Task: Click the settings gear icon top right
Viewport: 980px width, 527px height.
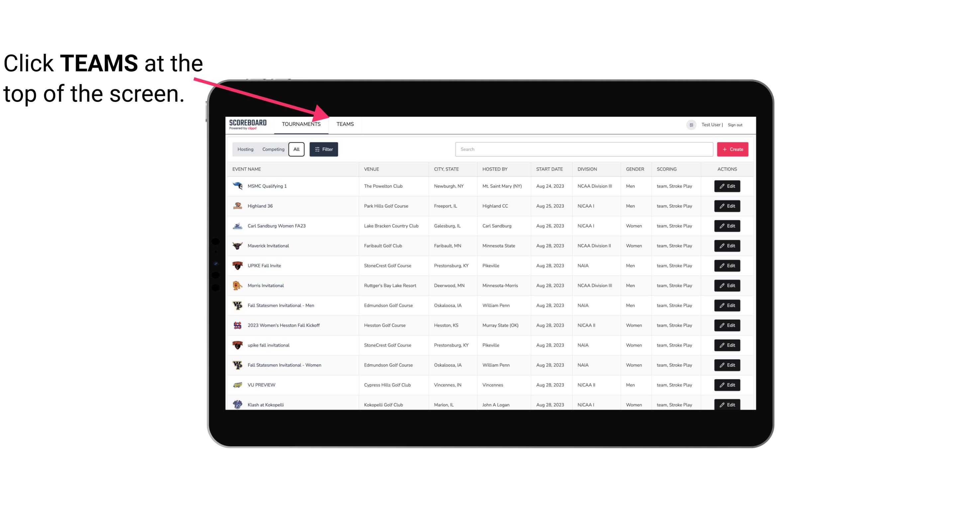Action: [x=691, y=125]
